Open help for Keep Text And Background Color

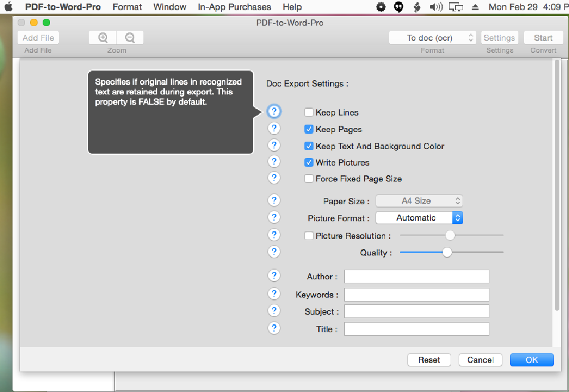point(274,145)
